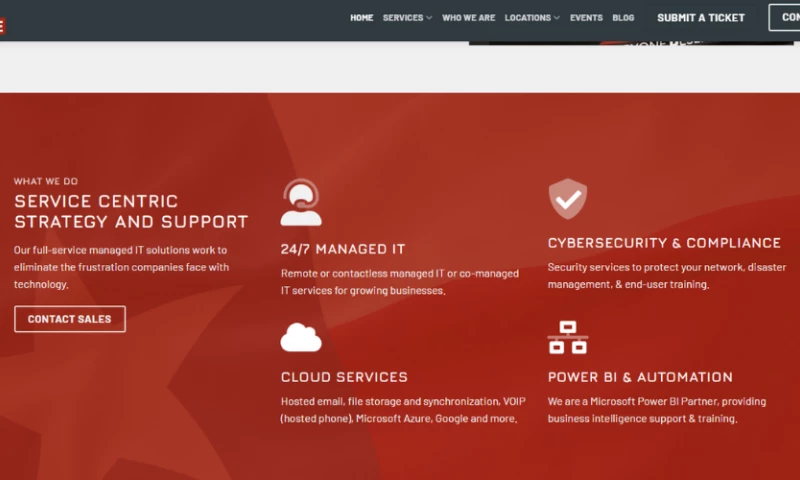
Task: Navigate to the Blog page
Action: point(623,18)
